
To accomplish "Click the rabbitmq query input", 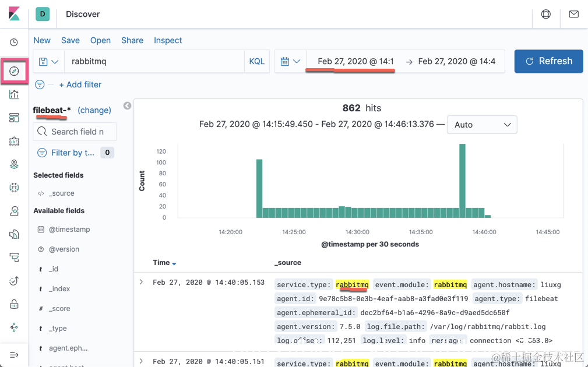I will 154,62.
